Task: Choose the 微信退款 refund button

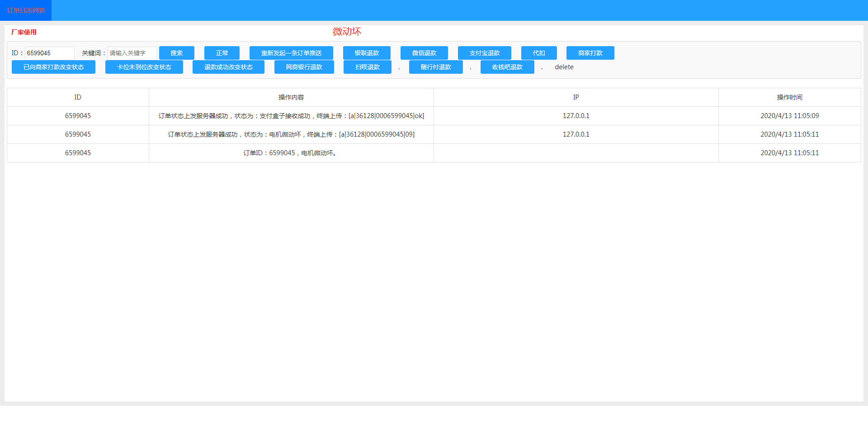Action: tap(424, 53)
